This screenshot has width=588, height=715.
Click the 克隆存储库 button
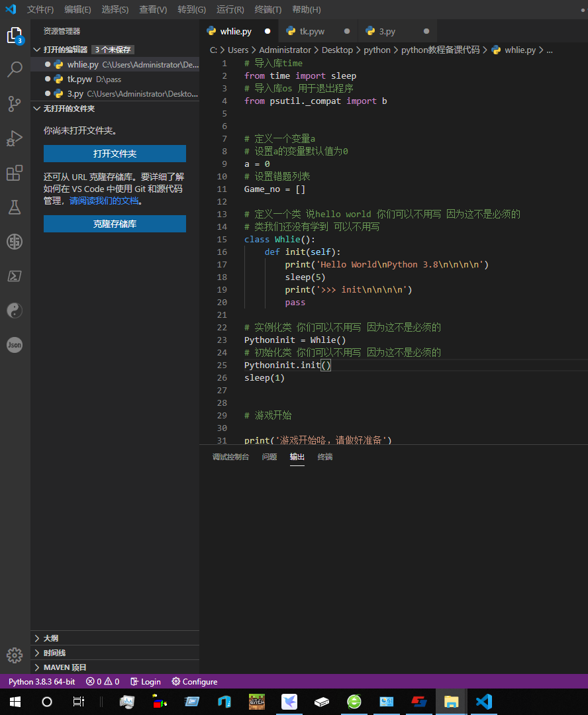pyautogui.click(x=115, y=224)
